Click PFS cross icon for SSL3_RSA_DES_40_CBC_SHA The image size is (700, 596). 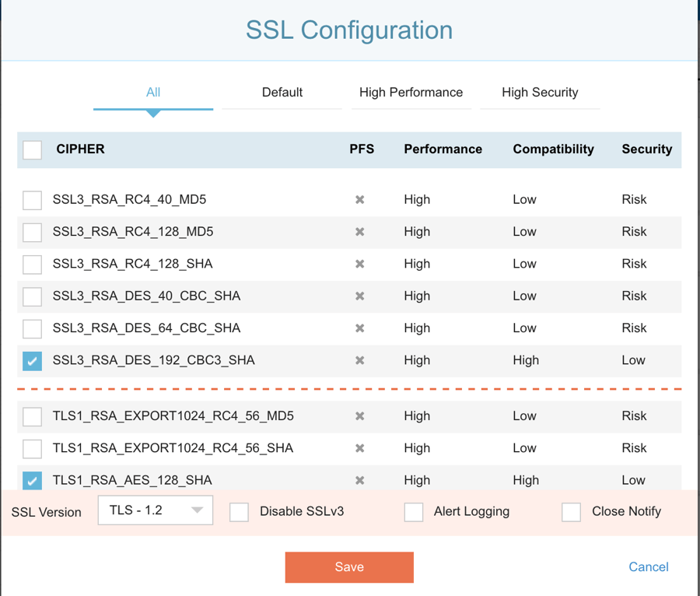pos(360,296)
